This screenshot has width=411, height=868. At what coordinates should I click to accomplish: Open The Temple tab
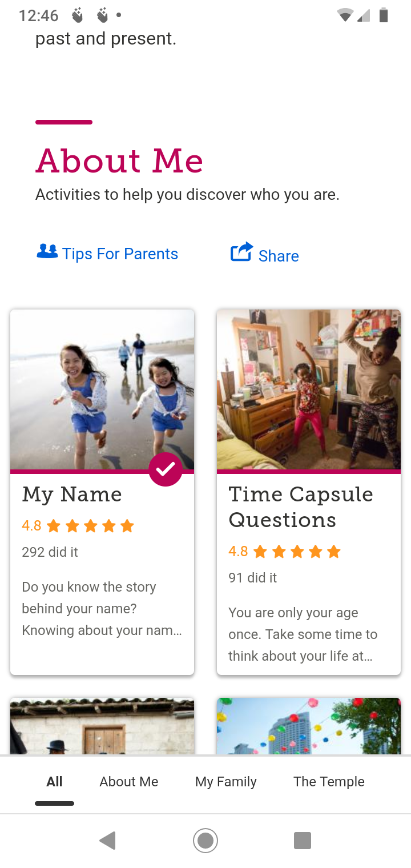(x=329, y=782)
